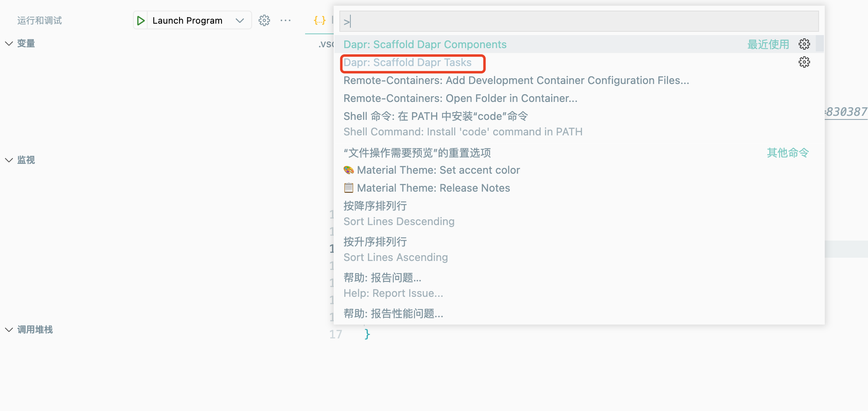Run Sort Lines Descending command

tap(399, 214)
